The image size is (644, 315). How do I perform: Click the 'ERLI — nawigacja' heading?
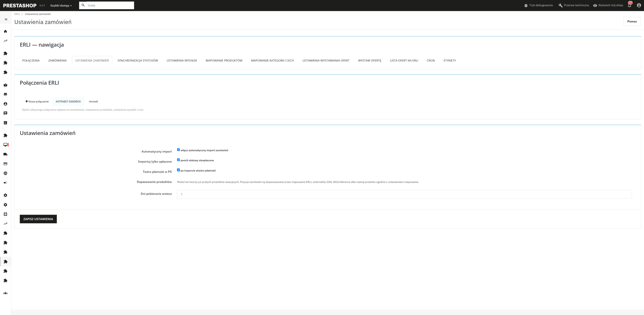(x=42, y=45)
